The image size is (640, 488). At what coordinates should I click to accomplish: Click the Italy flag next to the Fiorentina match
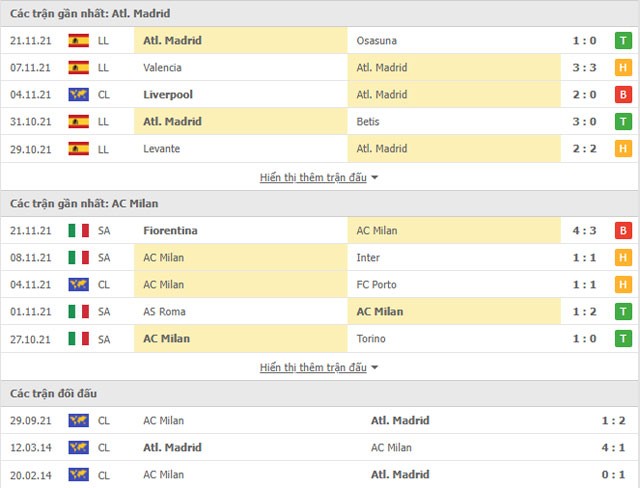point(79,231)
